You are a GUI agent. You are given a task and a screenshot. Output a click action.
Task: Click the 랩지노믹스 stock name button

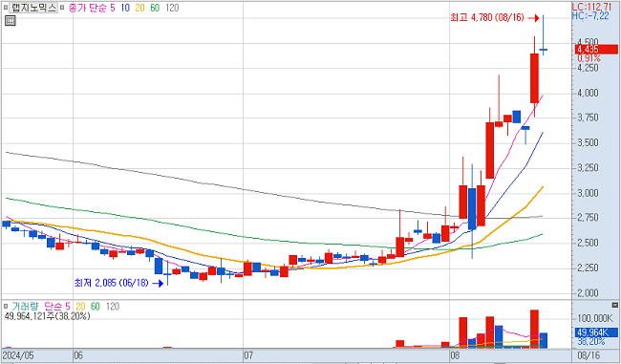[x=33, y=8]
